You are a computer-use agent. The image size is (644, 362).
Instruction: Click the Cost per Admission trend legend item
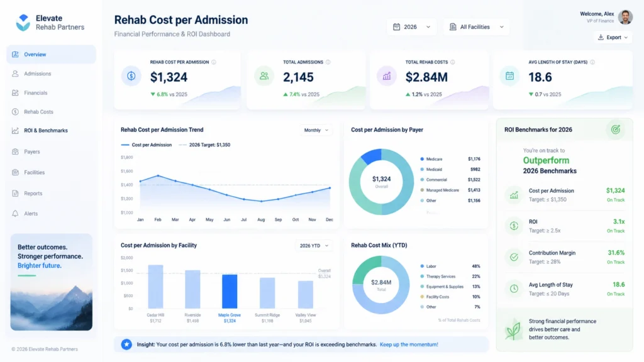[146, 145]
